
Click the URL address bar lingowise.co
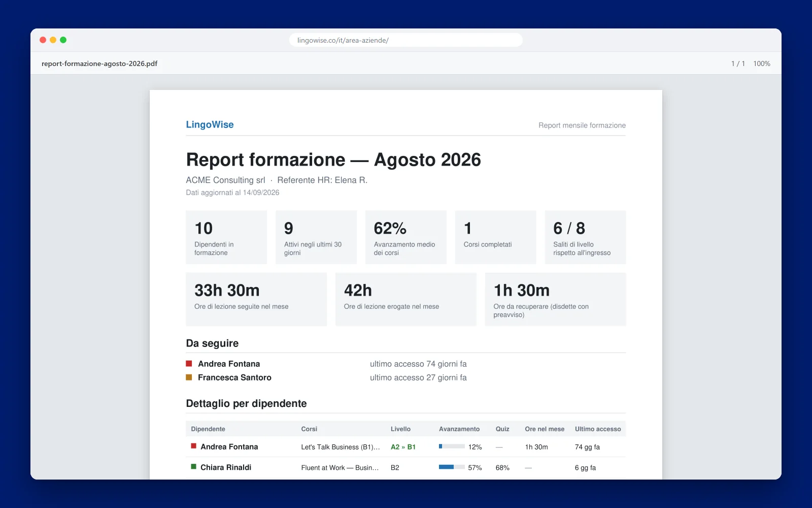tap(406, 40)
